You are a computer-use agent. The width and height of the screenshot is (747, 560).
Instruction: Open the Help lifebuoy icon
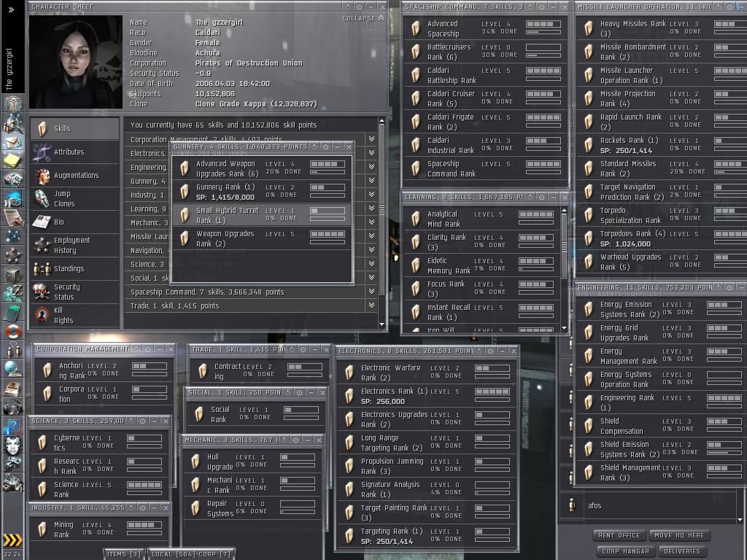pyautogui.click(x=13, y=331)
